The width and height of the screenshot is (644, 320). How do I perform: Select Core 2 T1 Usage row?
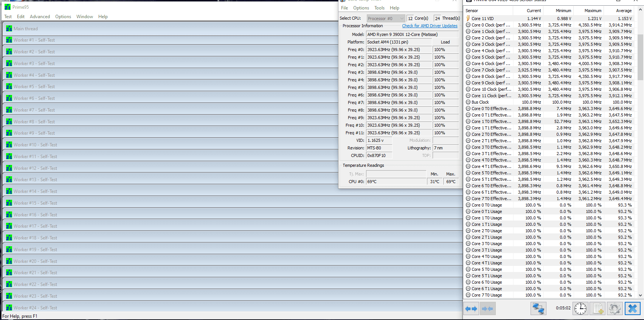pos(549,237)
